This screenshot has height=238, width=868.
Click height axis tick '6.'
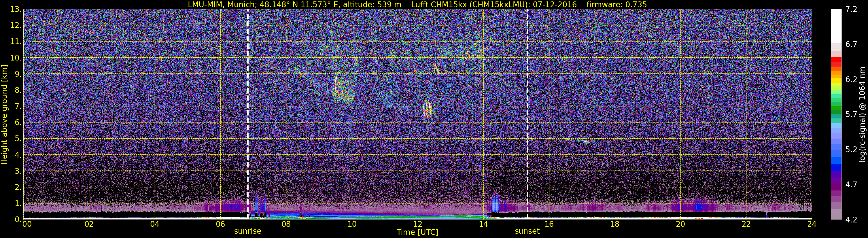point(18,123)
